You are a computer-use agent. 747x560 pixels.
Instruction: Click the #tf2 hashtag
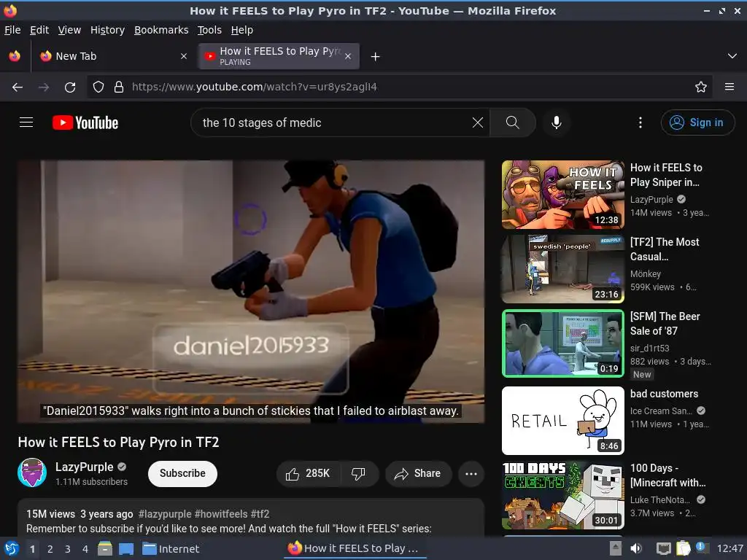260,514
